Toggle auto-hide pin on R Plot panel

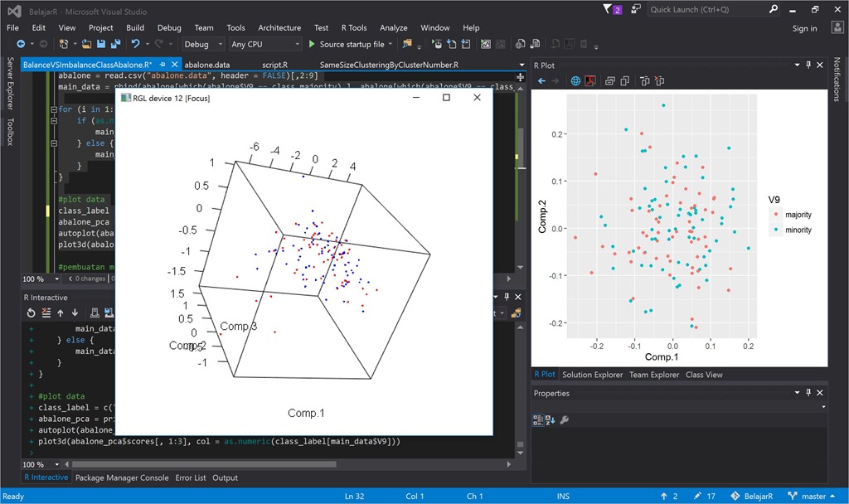point(809,65)
